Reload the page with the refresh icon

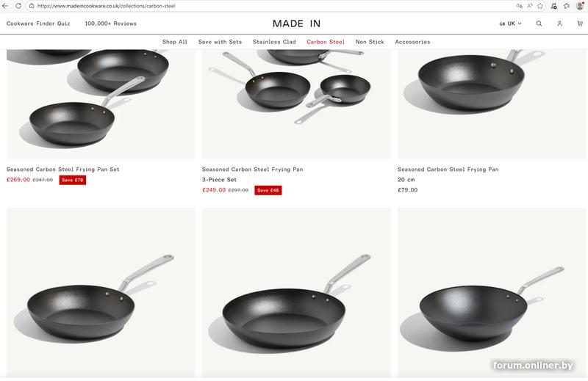(18, 5)
